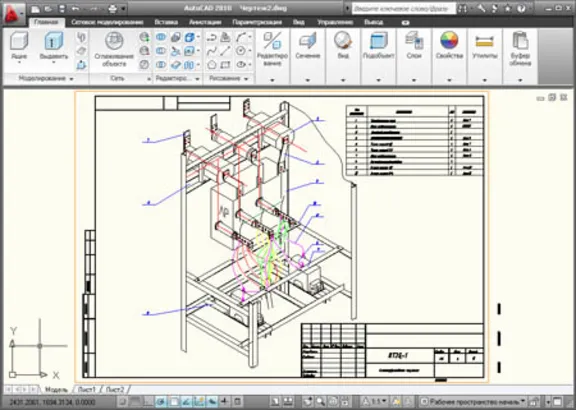Expand the Drawing (Рисование) panel dropdown

click(x=246, y=79)
